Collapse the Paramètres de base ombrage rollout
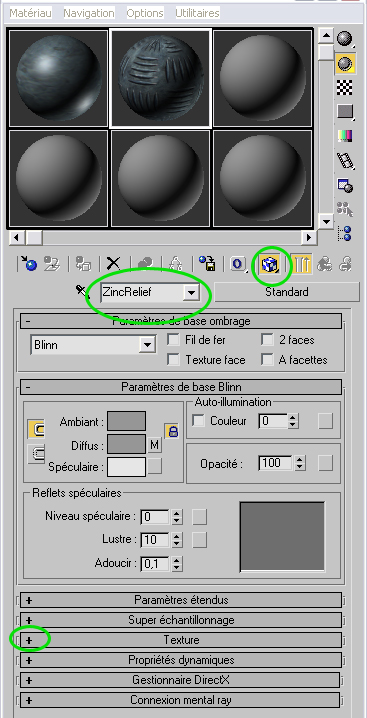 click(181, 321)
